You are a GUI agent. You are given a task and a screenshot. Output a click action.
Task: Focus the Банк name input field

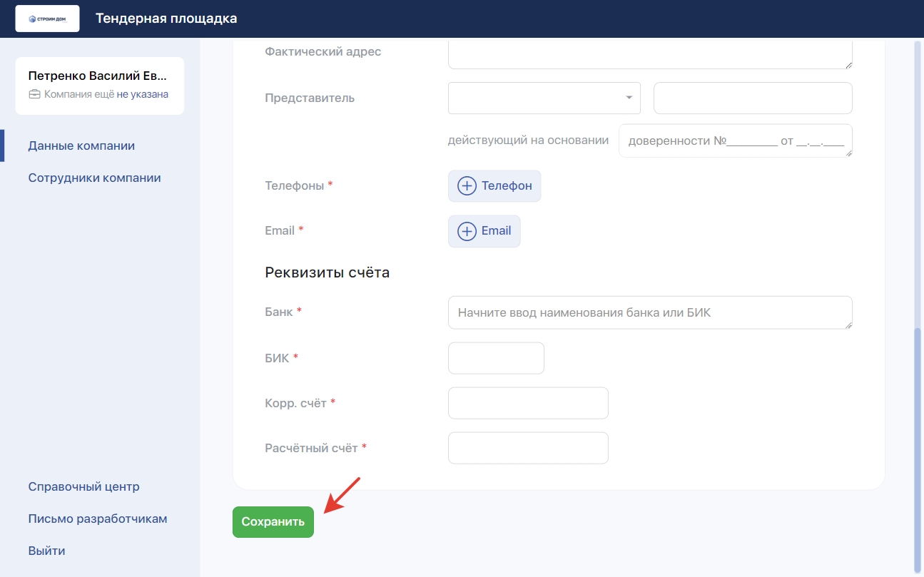click(x=649, y=312)
